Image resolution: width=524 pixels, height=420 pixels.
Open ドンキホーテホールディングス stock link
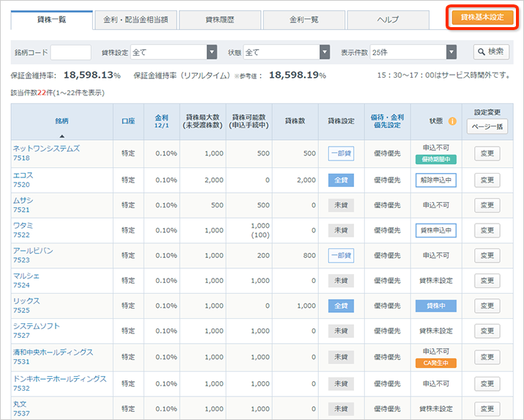pos(59,379)
